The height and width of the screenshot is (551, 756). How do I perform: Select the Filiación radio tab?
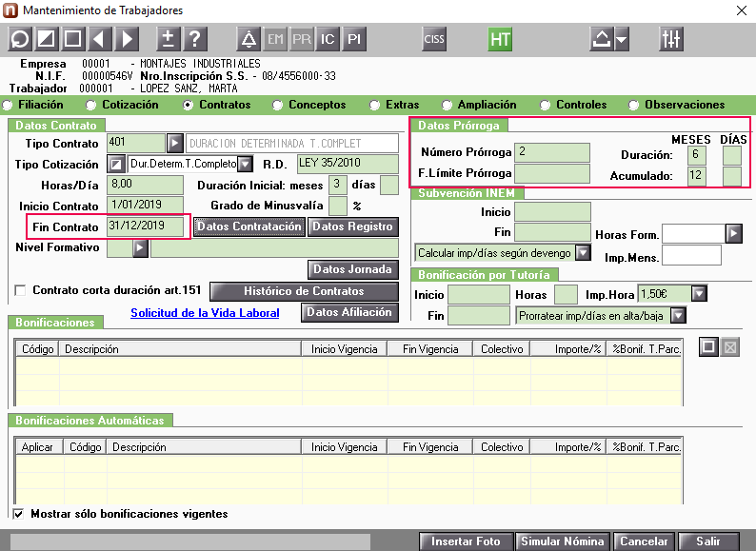pos(8,105)
